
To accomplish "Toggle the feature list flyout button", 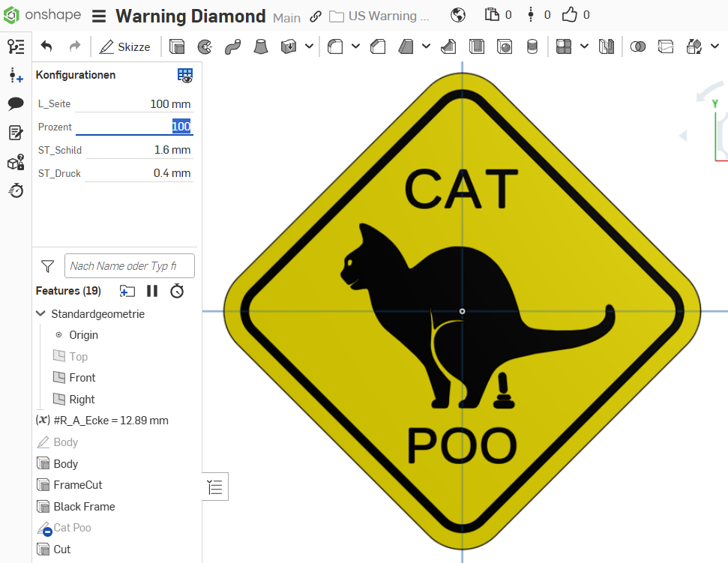I will pyautogui.click(x=215, y=487).
